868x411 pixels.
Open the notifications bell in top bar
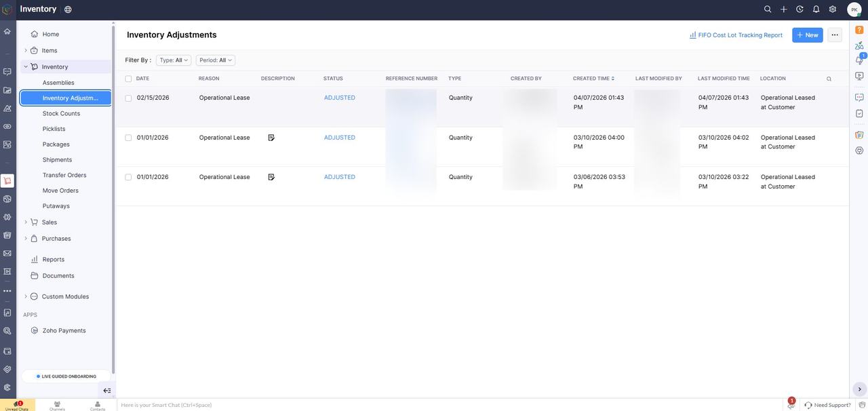point(816,9)
